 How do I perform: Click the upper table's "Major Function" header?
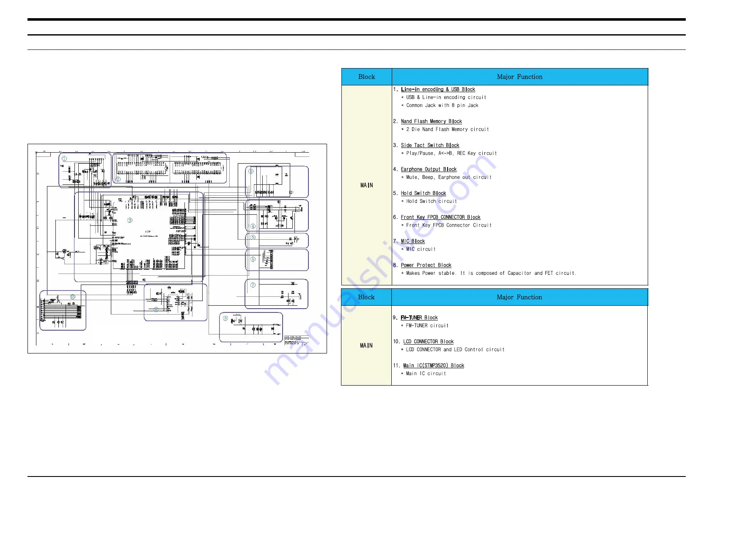click(x=520, y=77)
